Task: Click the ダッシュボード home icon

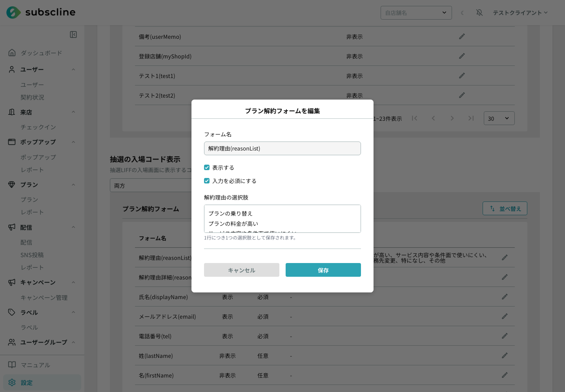Action: click(x=12, y=53)
